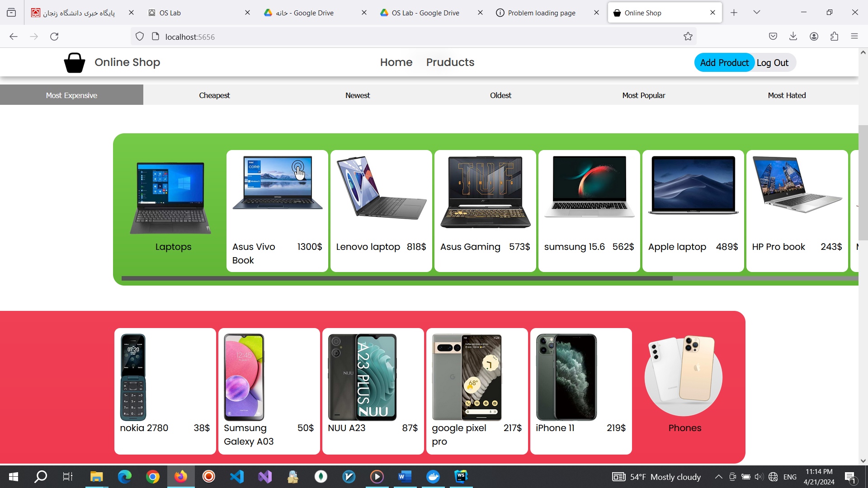Viewport: 868px width, 488px height.
Task: Open recent browsing tabs button
Action: coord(11,13)
